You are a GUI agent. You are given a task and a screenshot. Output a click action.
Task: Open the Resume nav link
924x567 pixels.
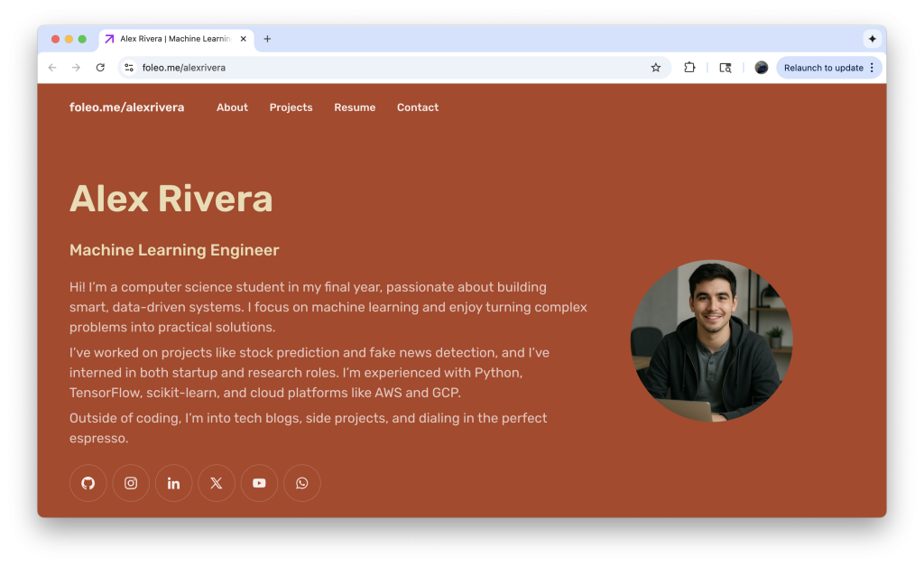[355, 107]
